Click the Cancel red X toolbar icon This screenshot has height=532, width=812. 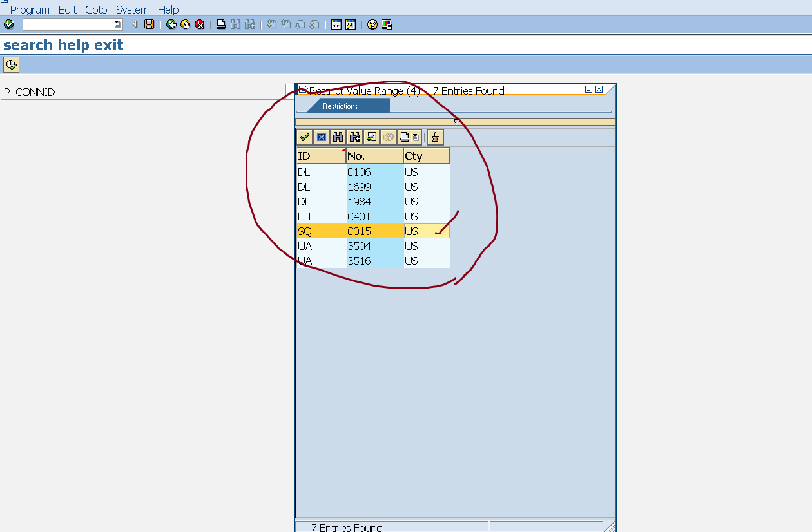click(200, 24)
